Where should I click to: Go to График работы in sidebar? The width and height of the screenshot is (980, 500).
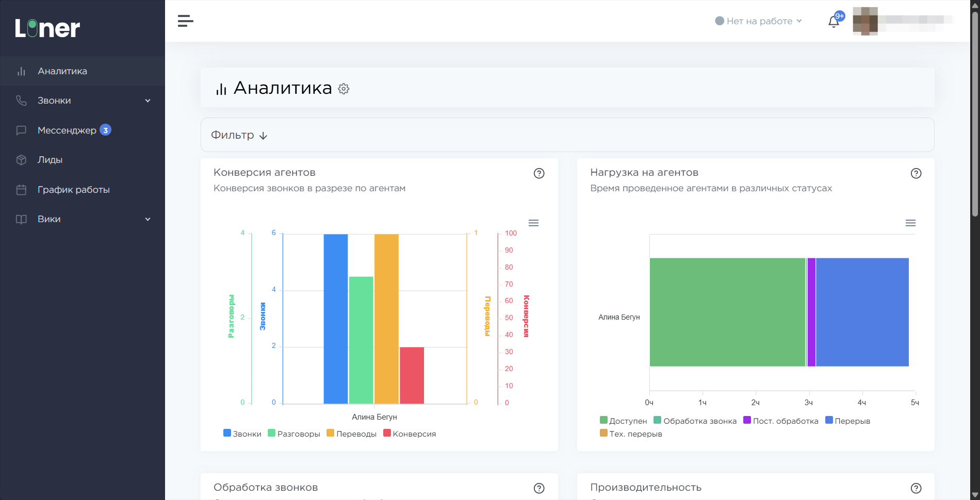[73, 190]
